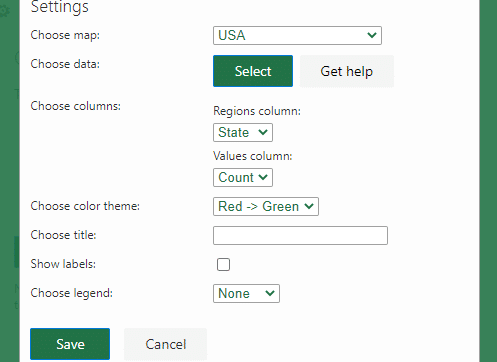The height and width of the screenshot is (362, 497).
Task: Expand the Values column dropdown set to Count
Action: (x=243, y=177)
